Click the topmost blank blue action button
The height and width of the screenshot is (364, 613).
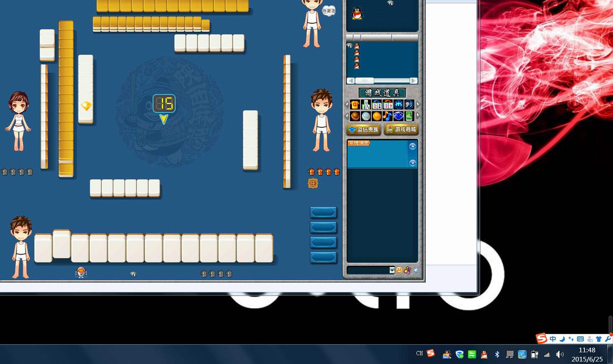point(323,212)
